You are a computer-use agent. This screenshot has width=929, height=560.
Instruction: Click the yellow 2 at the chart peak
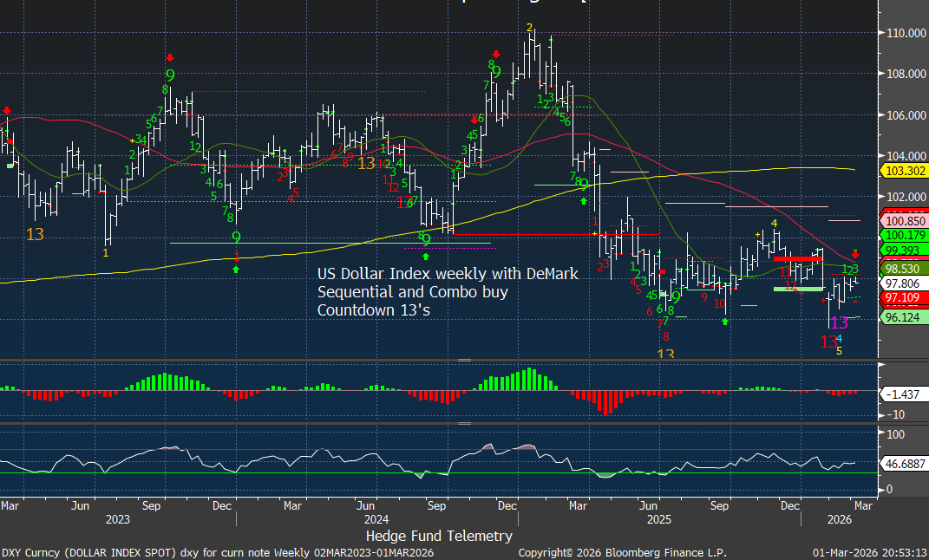pos(529,28)
